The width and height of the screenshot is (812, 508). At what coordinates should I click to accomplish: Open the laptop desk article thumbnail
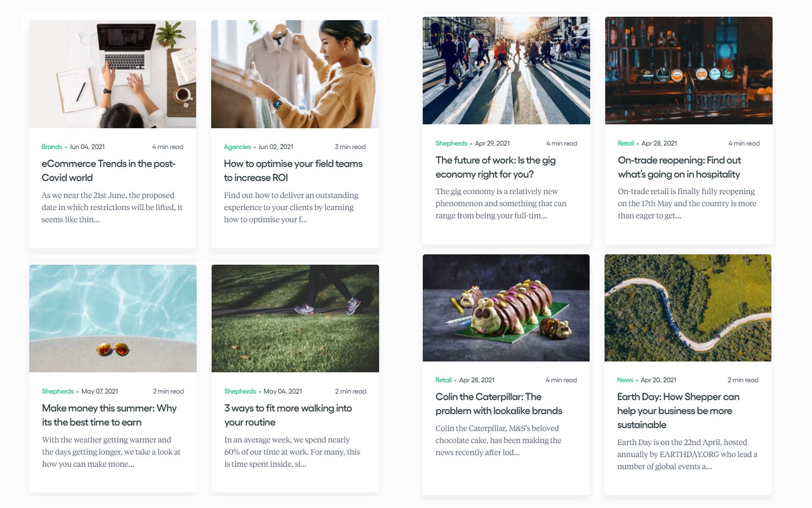coord(112,74)
